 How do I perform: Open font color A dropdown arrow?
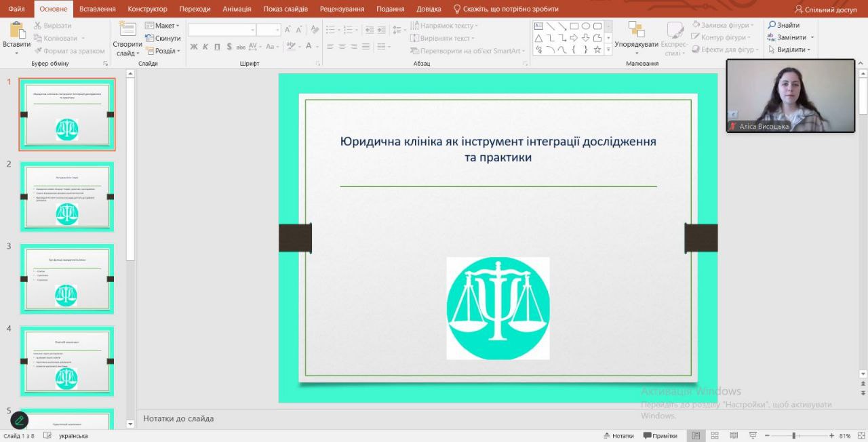tap(317, 47)
